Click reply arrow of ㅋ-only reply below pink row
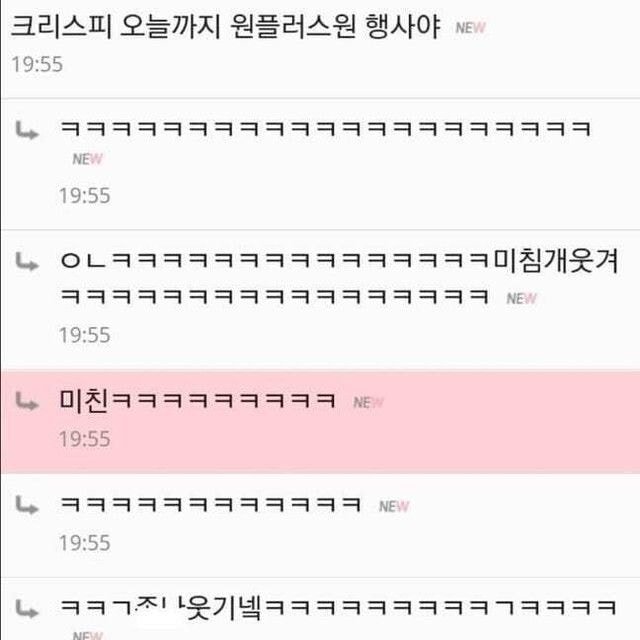Viewport: 640px width, 640px height. click(x=27, y=505)
